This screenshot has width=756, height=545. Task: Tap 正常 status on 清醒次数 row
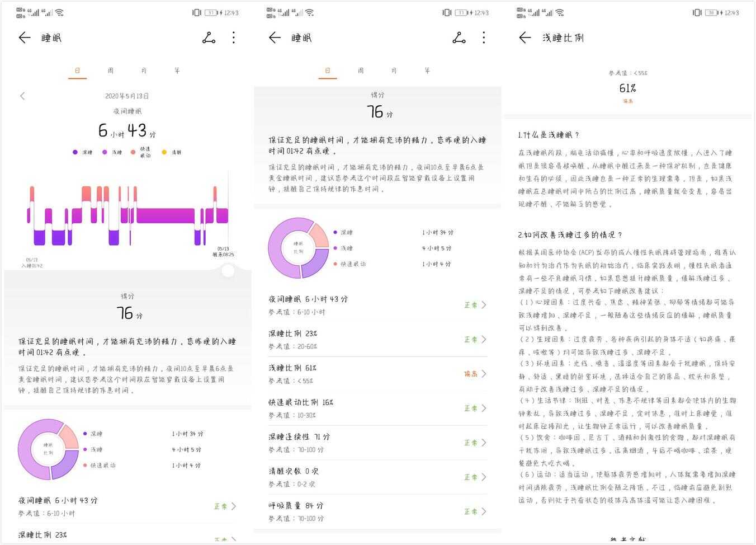pyautogui.click(x=471, y=477)
